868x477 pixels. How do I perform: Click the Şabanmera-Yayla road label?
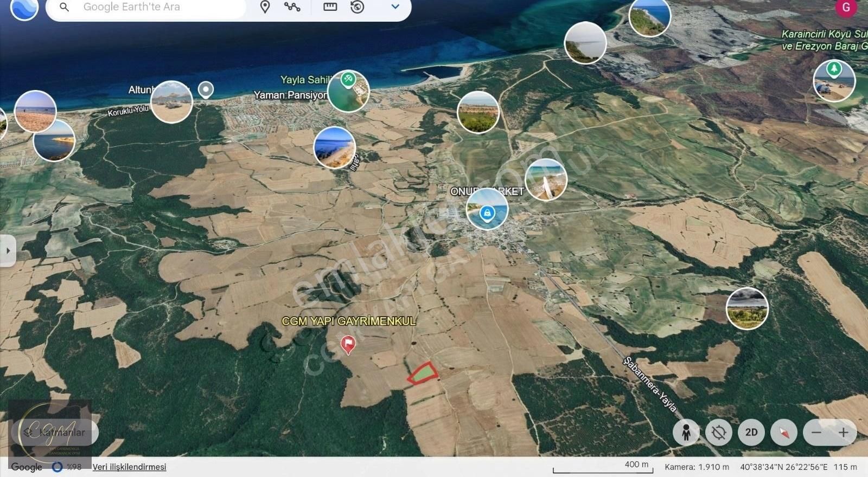(x=649, y=384)
